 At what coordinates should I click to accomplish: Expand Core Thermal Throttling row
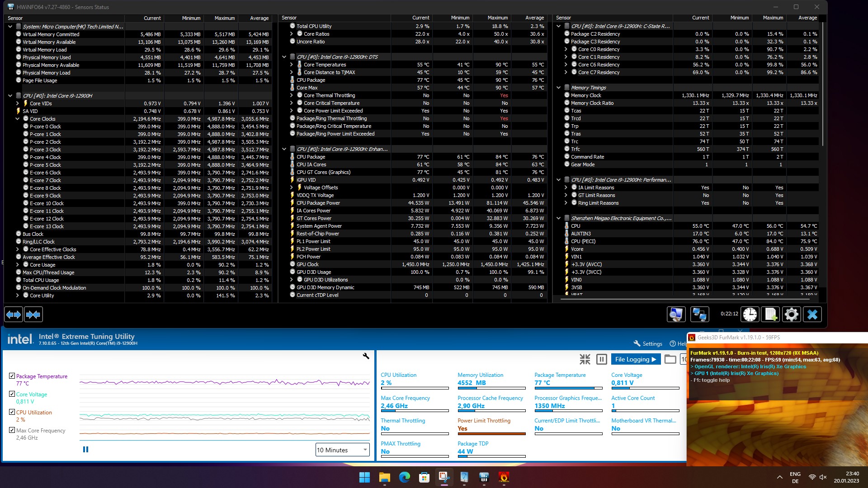click(291, 95)
